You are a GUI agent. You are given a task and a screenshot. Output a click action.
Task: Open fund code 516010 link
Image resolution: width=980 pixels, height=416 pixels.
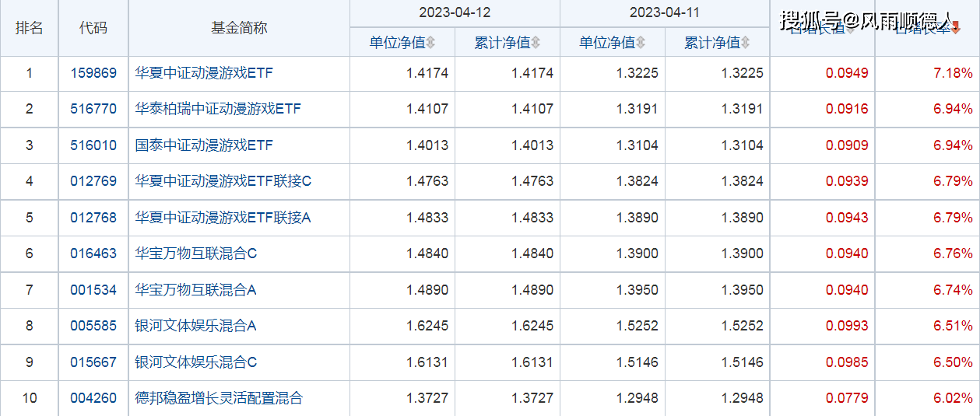[93, 145]
